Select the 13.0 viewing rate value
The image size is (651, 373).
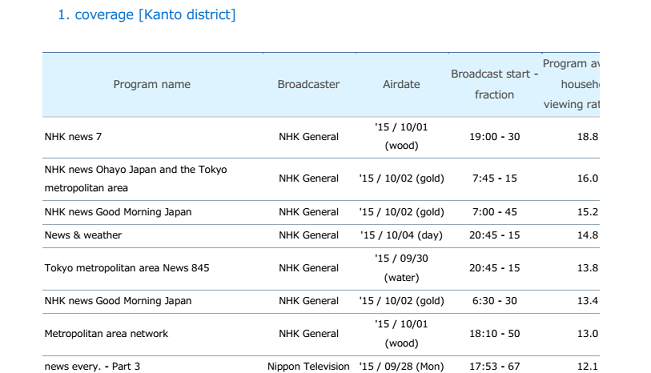587,334
